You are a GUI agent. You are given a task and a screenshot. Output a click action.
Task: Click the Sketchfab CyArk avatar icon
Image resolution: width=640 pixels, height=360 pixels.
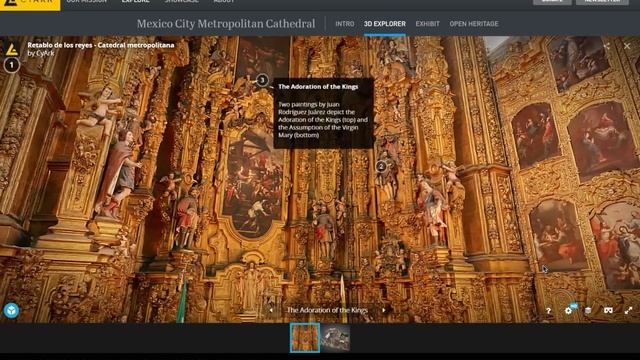point(12,49)
